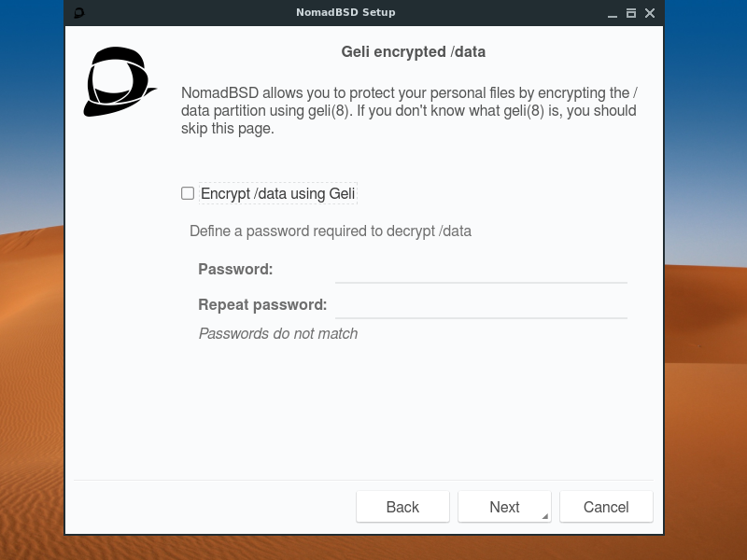Screen dimensions: 747x560
Task: Close the NomadBSD Setup window
Action: (x=650, y=13)
